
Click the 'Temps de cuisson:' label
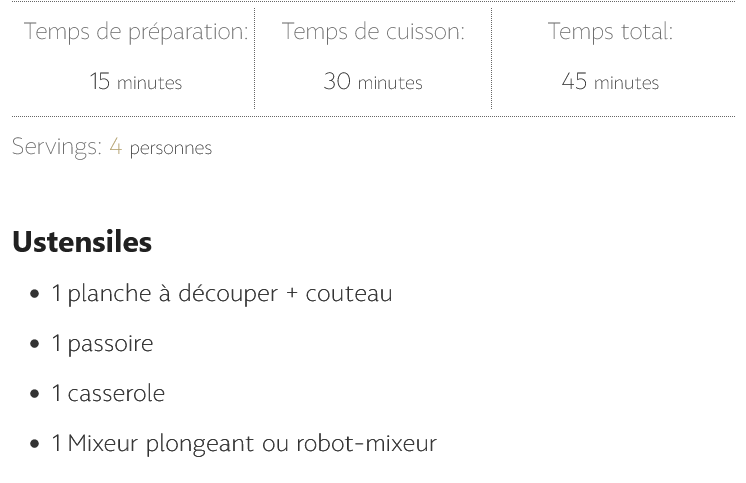pos(373,32)
